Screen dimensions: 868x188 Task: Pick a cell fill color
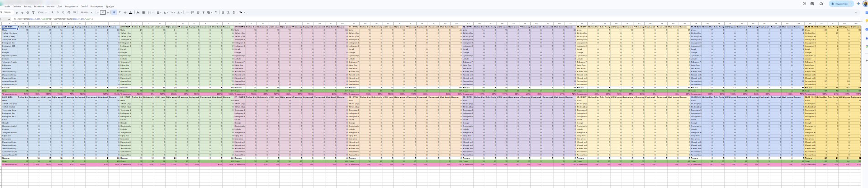click(138, 12)
